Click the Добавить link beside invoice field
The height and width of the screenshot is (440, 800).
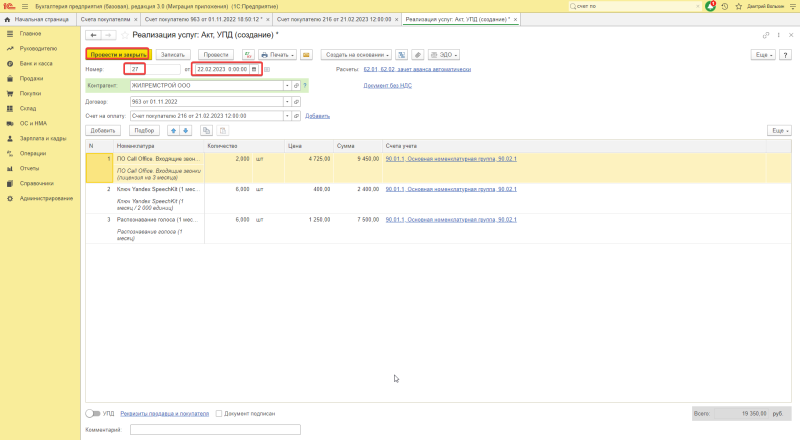[x=317, y=116]
